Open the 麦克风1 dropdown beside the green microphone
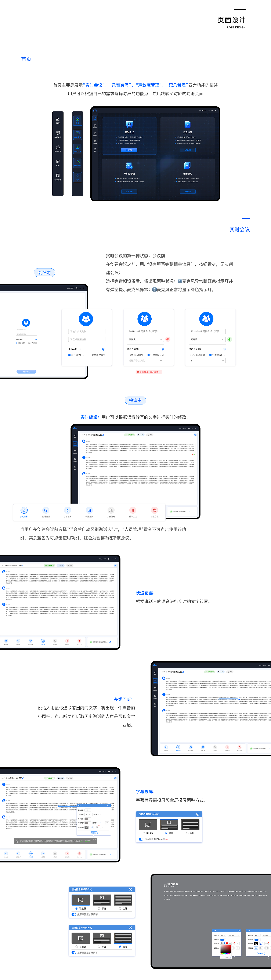271x980 pixels. click(207, 339)
